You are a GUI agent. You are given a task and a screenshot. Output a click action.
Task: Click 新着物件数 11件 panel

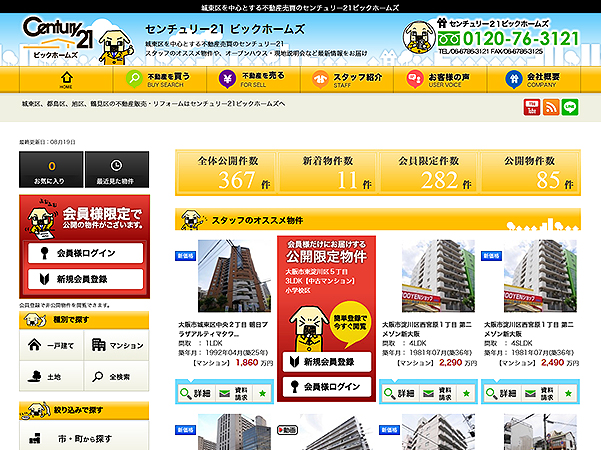click(x=328, y=173)
